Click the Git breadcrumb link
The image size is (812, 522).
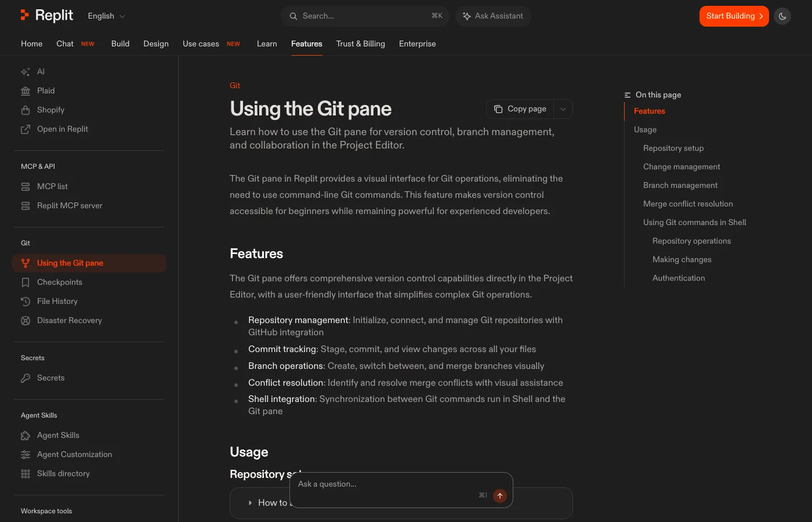tap(235, 85)
